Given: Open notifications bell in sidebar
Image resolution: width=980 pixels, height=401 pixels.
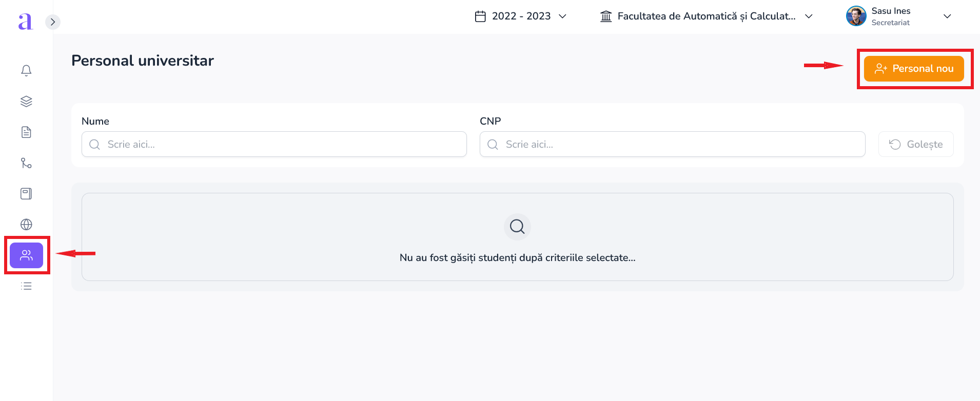Looking at the screenshot, I should click(x=26, y=71).
